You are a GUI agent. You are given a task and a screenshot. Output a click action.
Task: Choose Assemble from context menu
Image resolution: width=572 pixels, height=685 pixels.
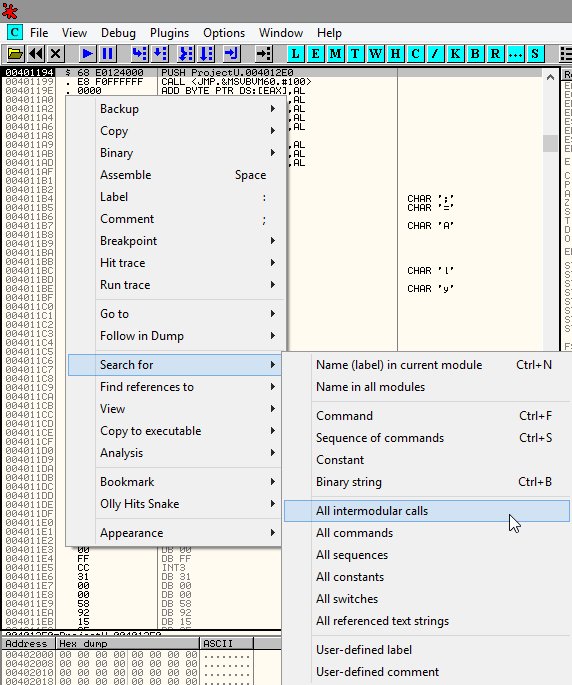coord(176,175)
